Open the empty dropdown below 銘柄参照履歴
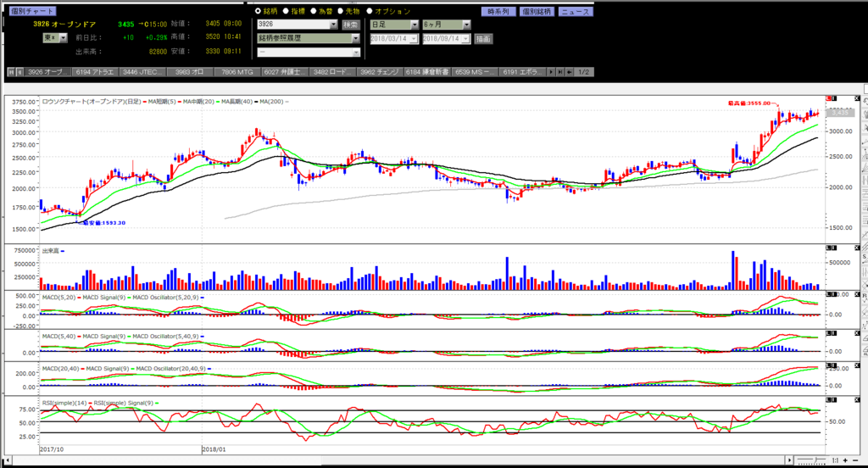 coord(355,52)
